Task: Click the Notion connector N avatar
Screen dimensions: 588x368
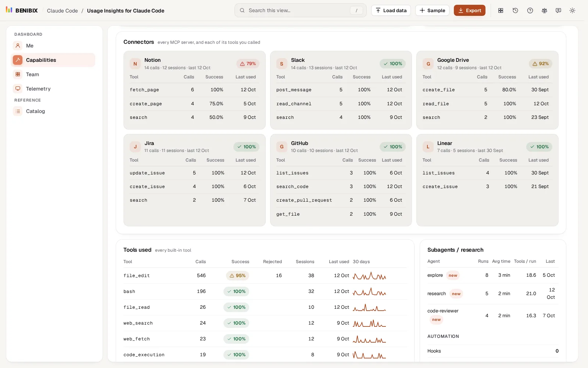Action: (x=135, y=64)
